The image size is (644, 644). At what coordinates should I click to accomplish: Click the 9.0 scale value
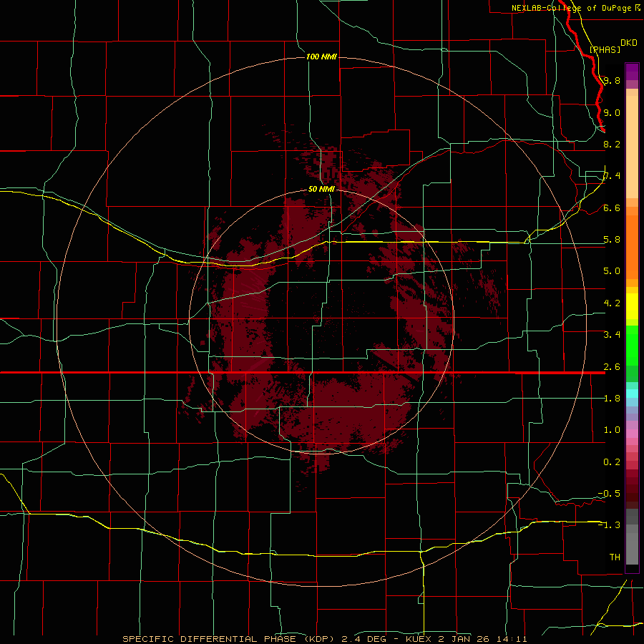[612, 112]
